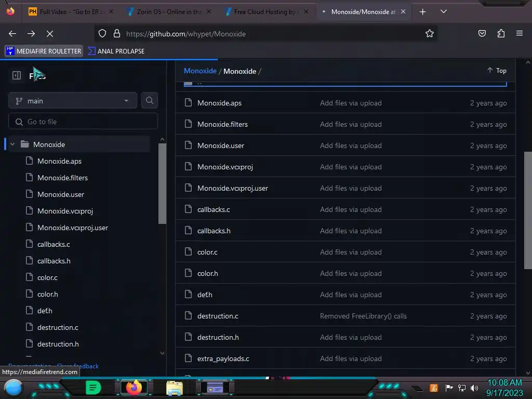Image resolution: width=532 pixels, height=399 pixels.
Task: Open a new tab with plus button
Action: (422, 12)
